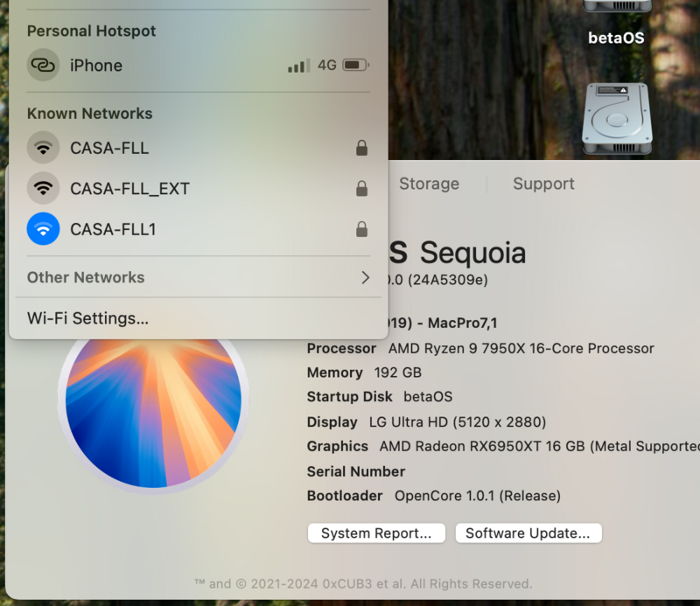Open Wi-Fi Settings…
This screenshot has height=606, width=700.
87,318
